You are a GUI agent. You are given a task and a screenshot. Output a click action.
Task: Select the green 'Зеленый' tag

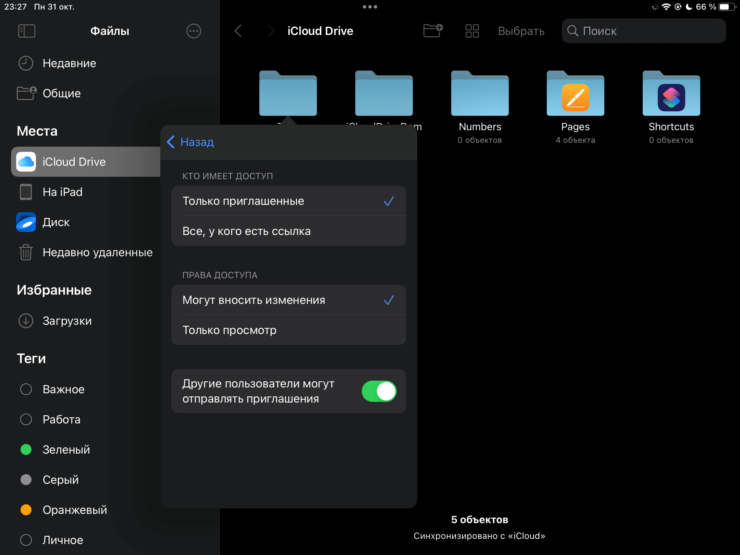point(66,450)
